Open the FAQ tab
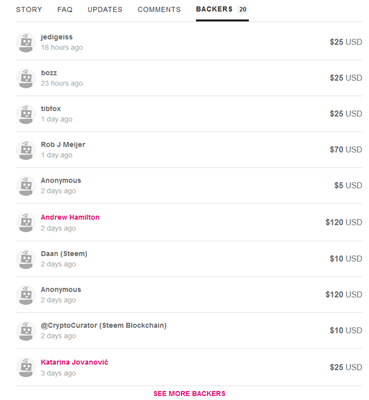This screenshot has height=400, width=369. point(65,10)
